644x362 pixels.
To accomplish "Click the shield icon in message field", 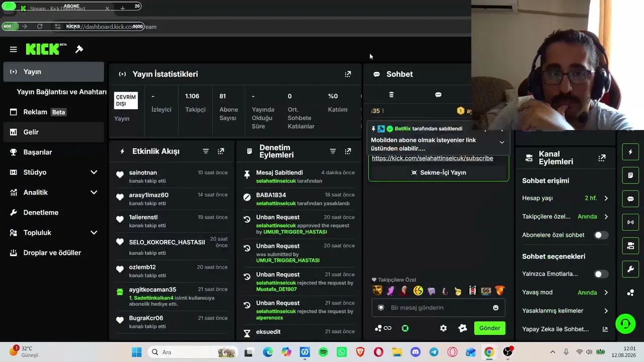I will click(381, 308).
